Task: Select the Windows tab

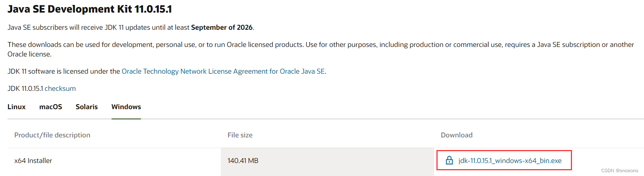Action: pos(126,107)
